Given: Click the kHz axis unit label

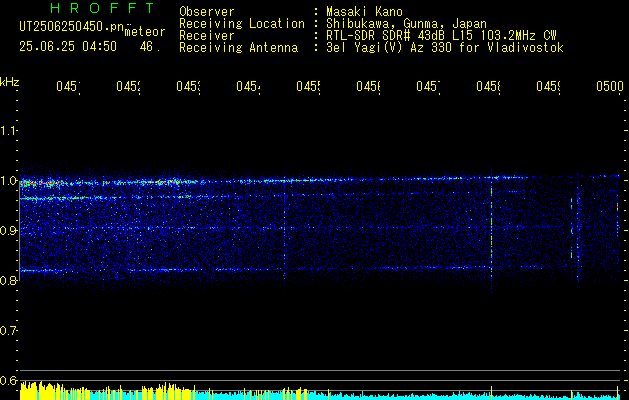Looking at the screenshot, I should (x=9, y=82).
